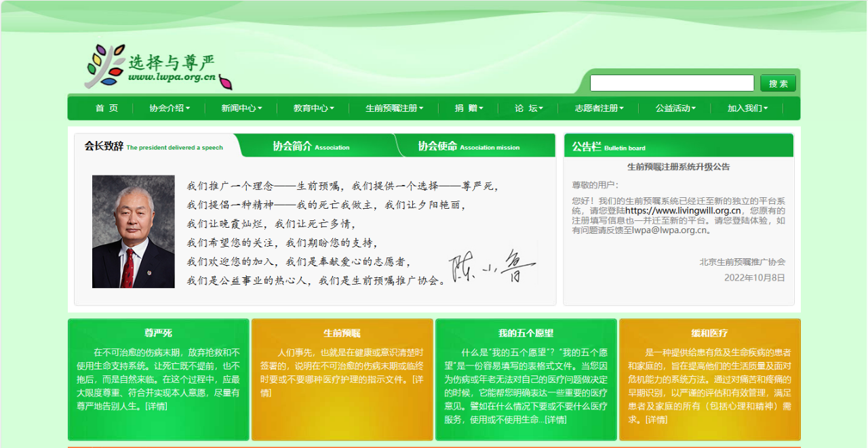Open 详情 link in 尊严死 card
This screenshot has width=868, height=448.
(156, 407)
